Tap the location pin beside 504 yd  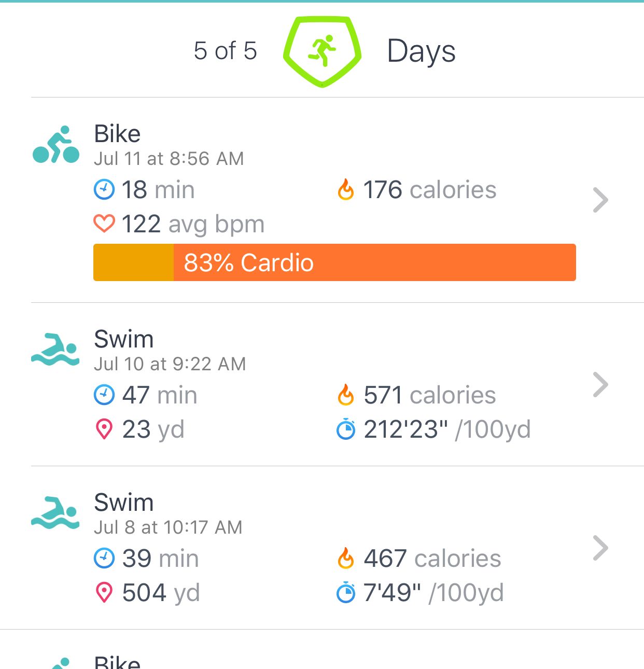[104, 592]
